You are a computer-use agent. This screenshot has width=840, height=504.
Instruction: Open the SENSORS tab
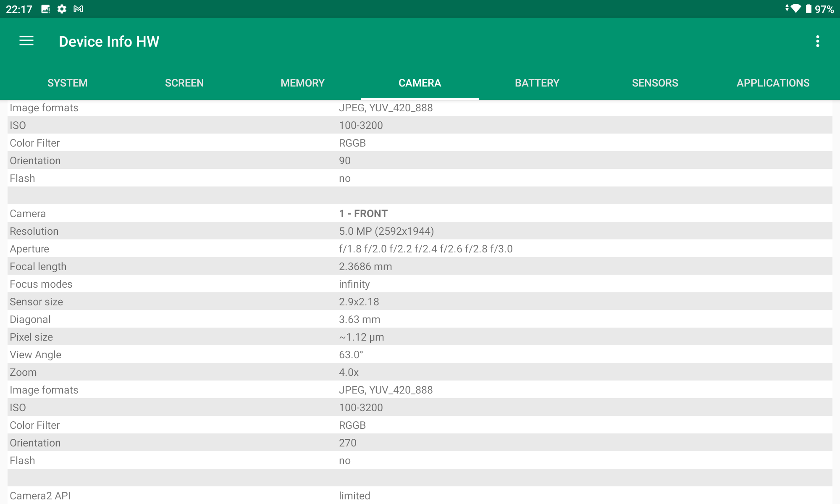point(655,83)
